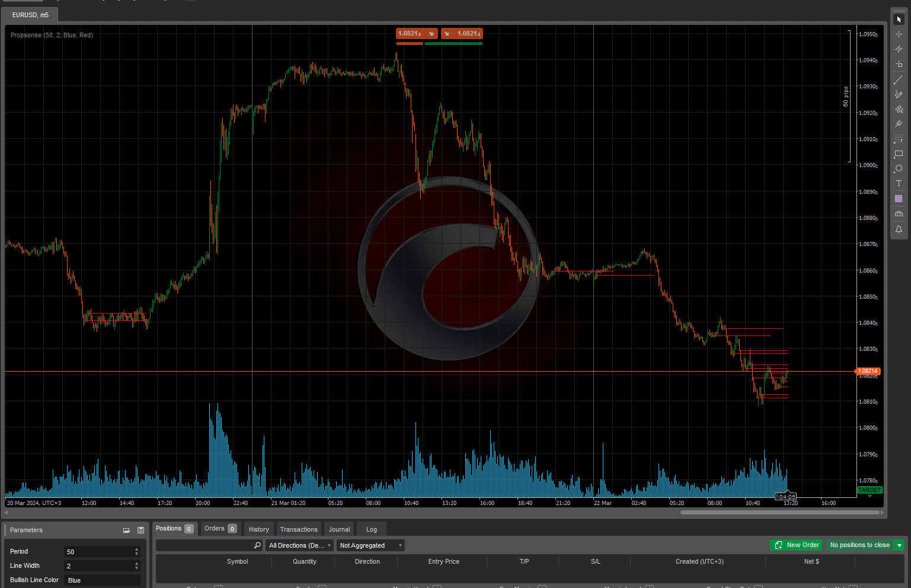Select the equidistant channel tool
Viewport: 911px width, 588px height.
(899, 109)
